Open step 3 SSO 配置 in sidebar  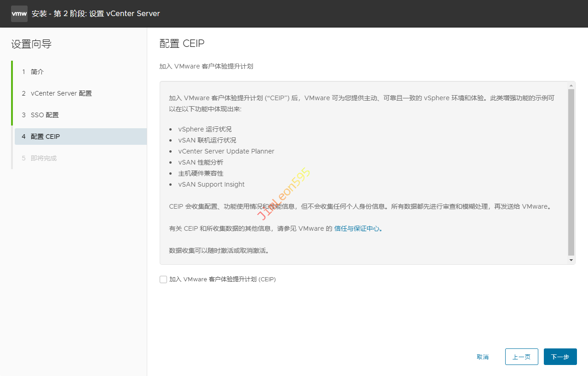(x=44, y=115)
